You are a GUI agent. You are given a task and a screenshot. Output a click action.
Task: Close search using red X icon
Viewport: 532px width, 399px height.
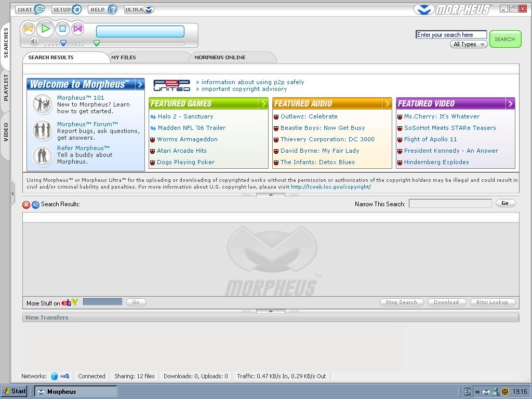[x=26, y=205]
